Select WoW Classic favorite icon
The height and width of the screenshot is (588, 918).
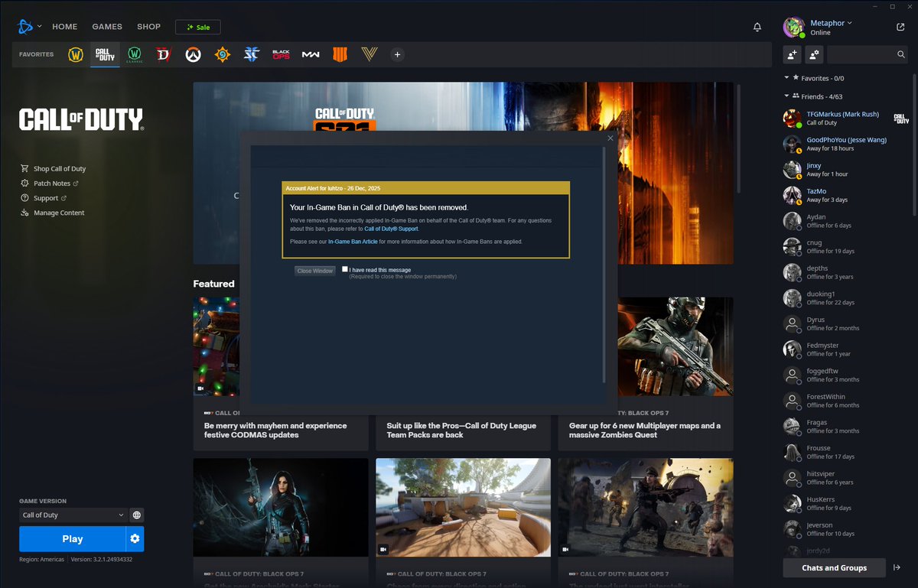pos(135,54)
